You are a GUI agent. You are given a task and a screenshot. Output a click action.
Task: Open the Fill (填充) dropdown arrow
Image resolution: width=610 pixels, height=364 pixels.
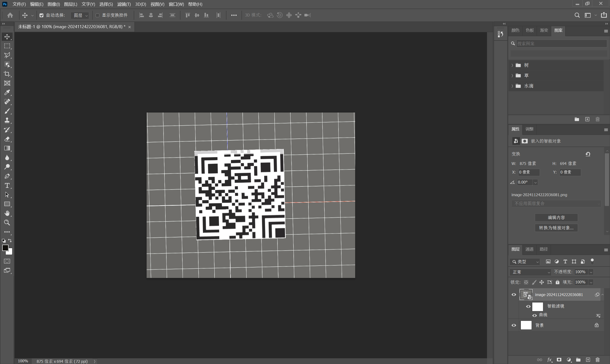(591, 282)
